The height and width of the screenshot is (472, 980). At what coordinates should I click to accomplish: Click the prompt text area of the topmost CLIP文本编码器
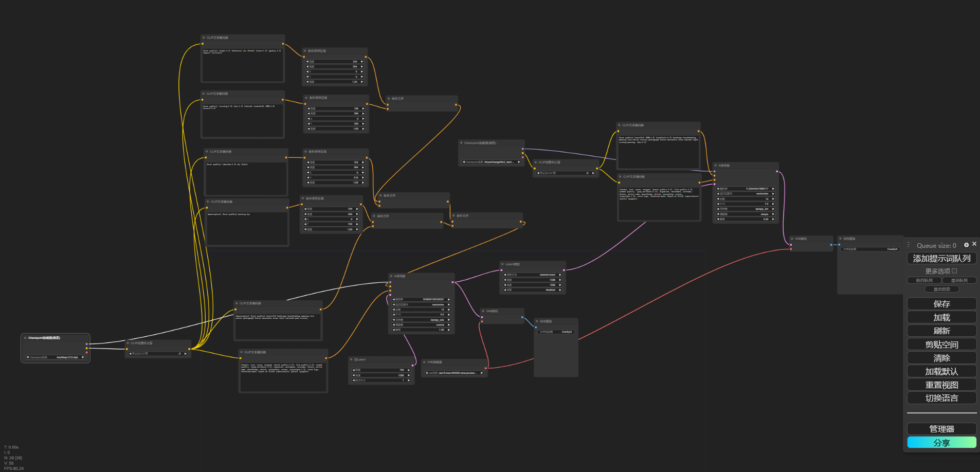pyautogui.click(x=242, y=64)
